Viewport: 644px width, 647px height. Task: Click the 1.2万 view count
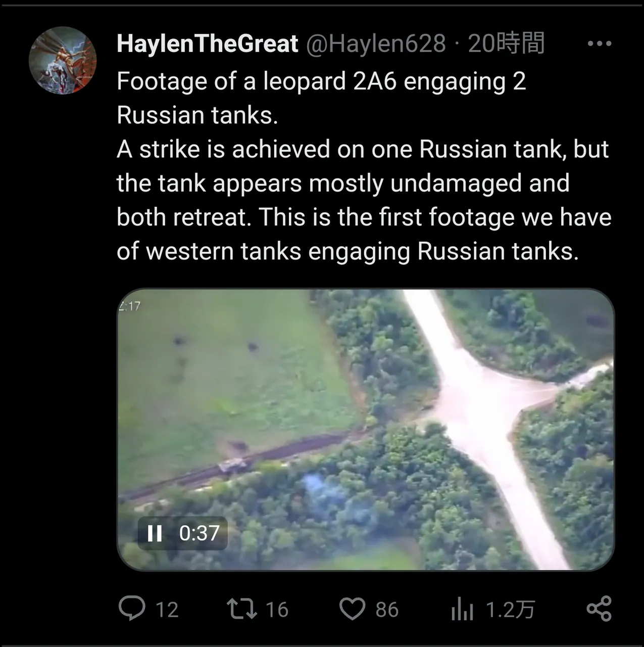coord(510,610)
